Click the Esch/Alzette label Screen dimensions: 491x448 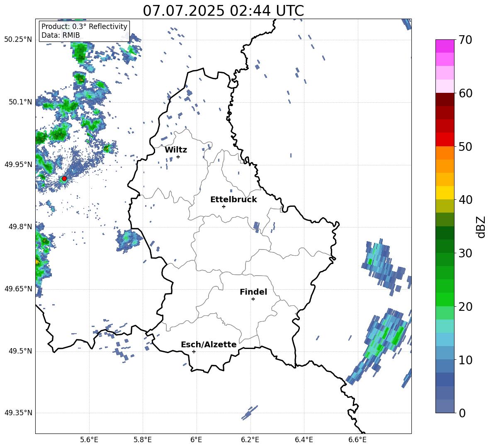click(x=209, y=344)
